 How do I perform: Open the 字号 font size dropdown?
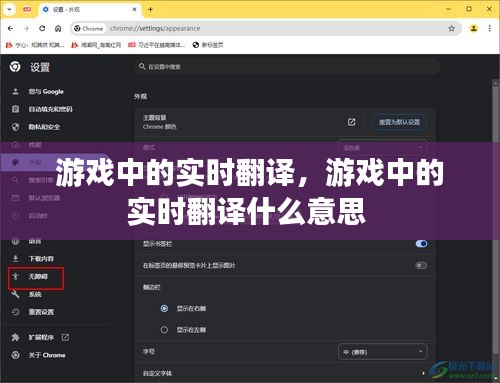[382, 352]
